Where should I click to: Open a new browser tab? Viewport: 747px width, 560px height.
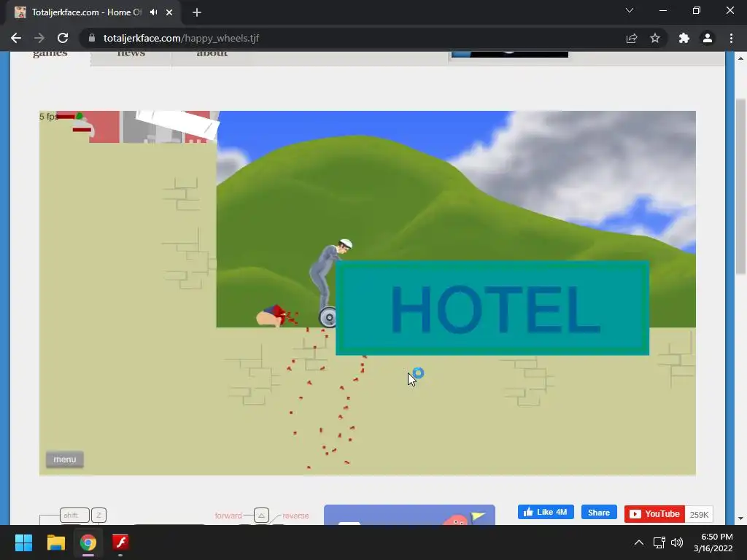pyautogui.click(x=197, y=12)
